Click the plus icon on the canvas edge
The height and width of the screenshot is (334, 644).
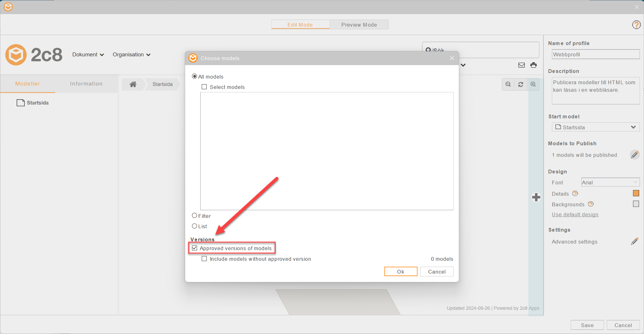(536, 197)
